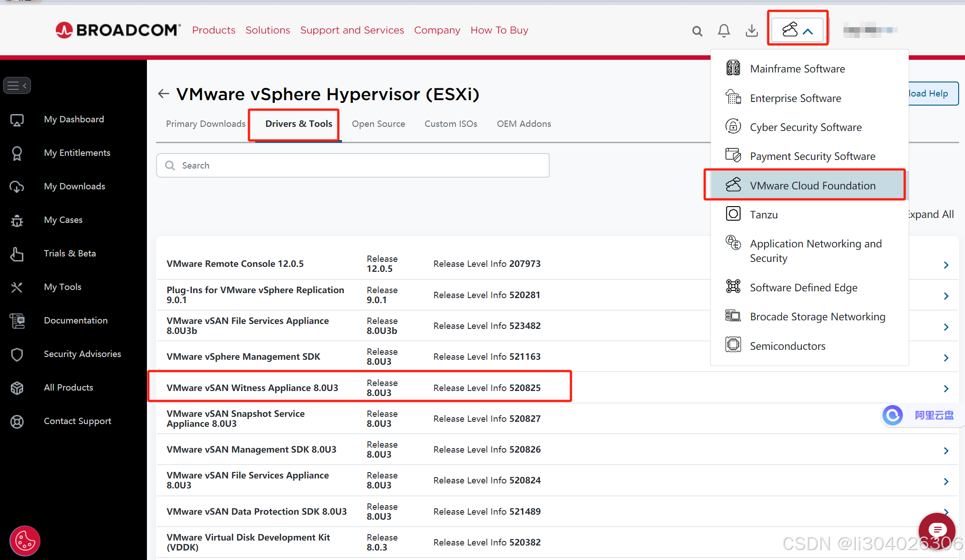Open the red chat bubble icon
965x560 pixels.
pos(937,530)
